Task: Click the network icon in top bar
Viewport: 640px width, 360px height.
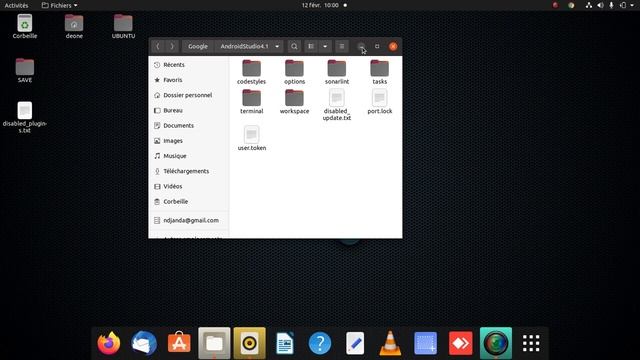Action: [x=589, y=5]
